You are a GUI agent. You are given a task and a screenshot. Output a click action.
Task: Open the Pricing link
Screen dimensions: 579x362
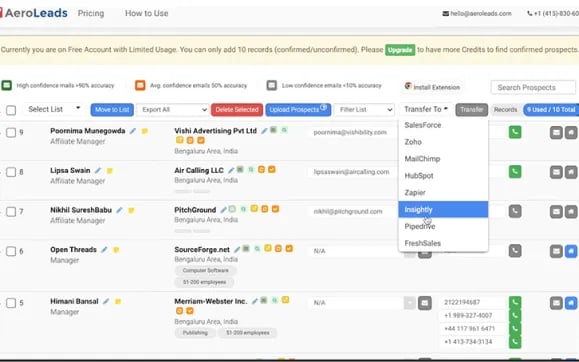(91, 13)
